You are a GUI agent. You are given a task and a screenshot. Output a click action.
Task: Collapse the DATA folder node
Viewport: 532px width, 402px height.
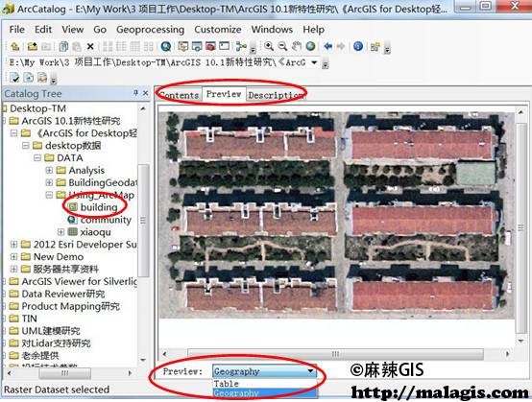pos(37,158)
